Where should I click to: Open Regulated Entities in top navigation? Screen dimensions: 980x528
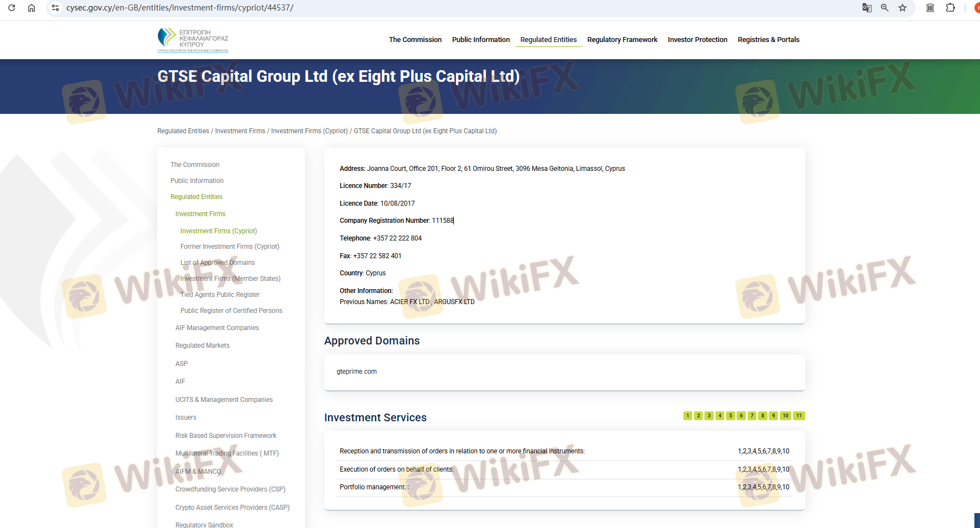point(548,40)
